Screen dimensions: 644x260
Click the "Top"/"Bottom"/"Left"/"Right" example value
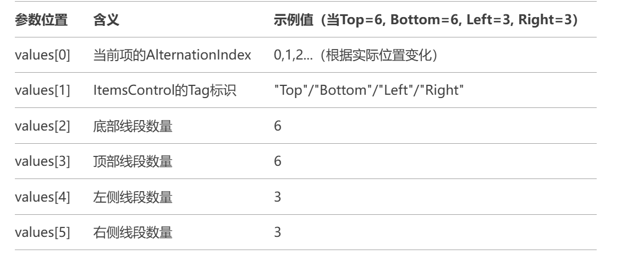click(x=369, y=90)
